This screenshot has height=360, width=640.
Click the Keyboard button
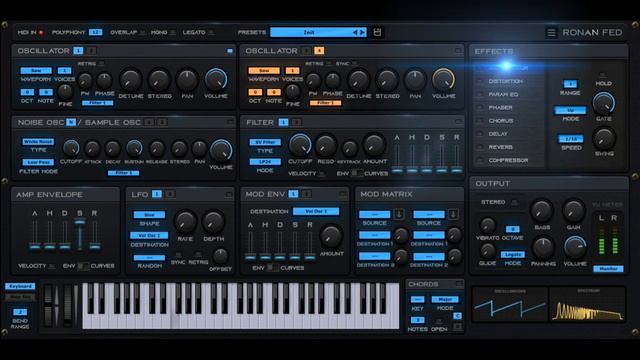click(20, 287)
